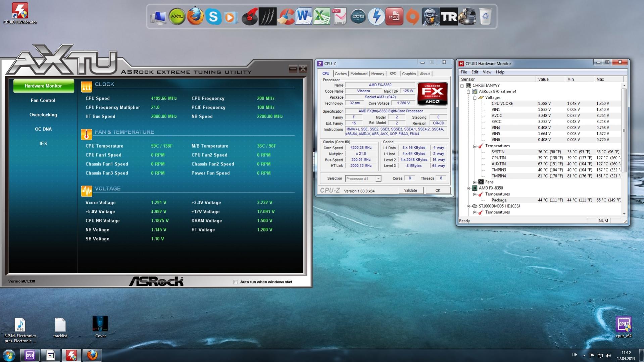Collapse the ST1000DM005 HD103SJ drive node
644x362 pixels.
pos(468,206)
